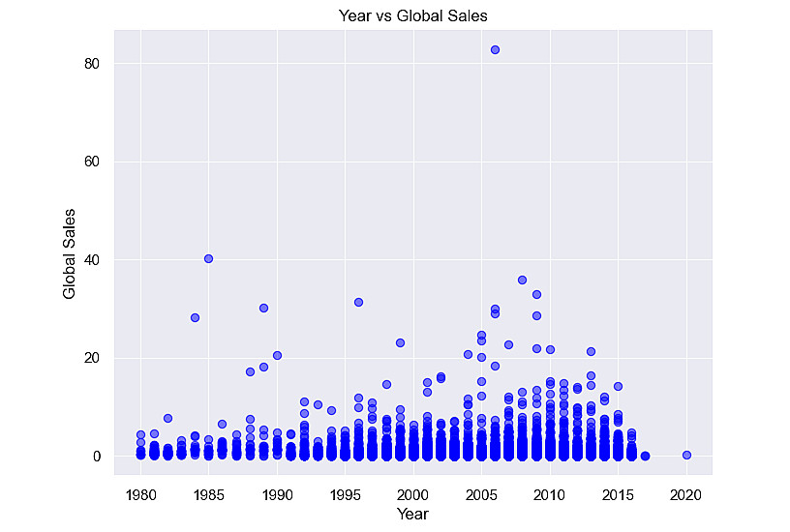790x532 pixels.
Task: Click the 2015 x-axis tick label
Action: coord(618,495)
